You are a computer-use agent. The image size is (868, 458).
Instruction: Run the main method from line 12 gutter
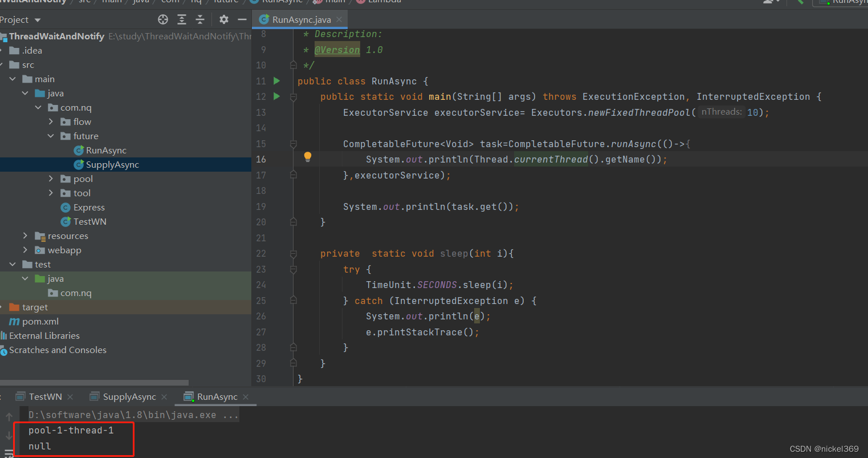click(x=276, y=96)
